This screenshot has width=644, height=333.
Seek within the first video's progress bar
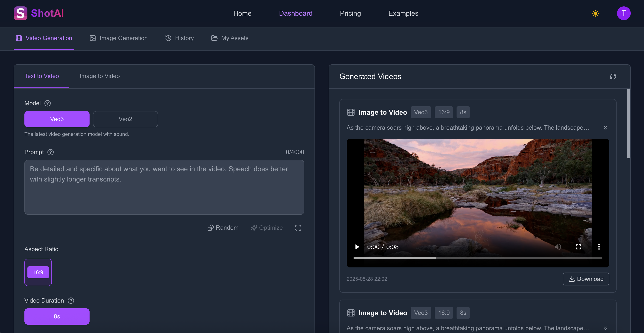(478, 258)
